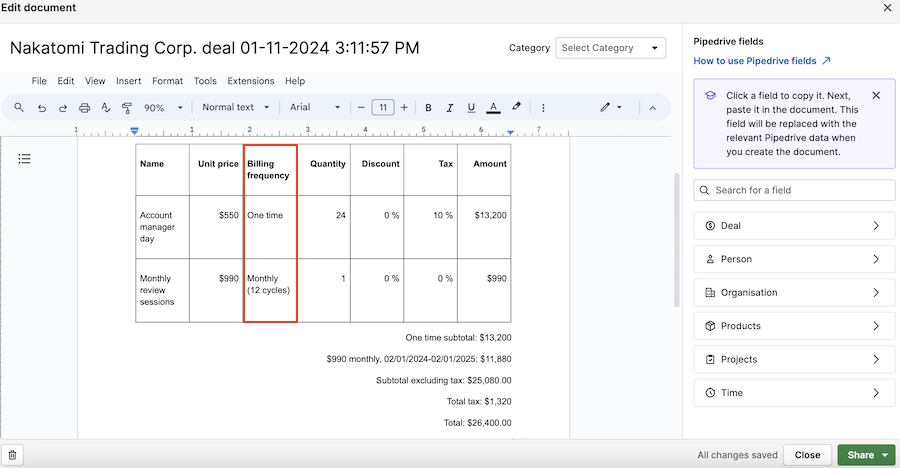
Task: Open the Insert menu
Action: point(129,81)
